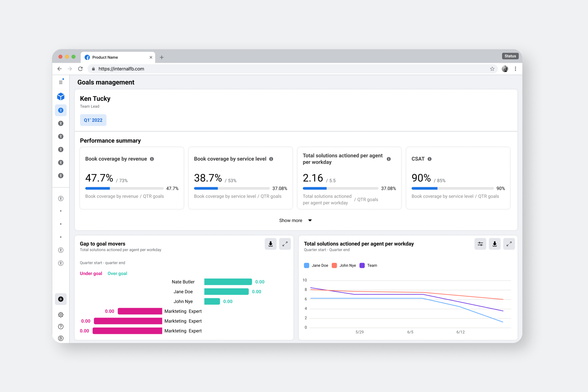Open the hamburger menu in the sidebar
The height and width of the screenshot is (392, 588).
[x=61, y=82]
